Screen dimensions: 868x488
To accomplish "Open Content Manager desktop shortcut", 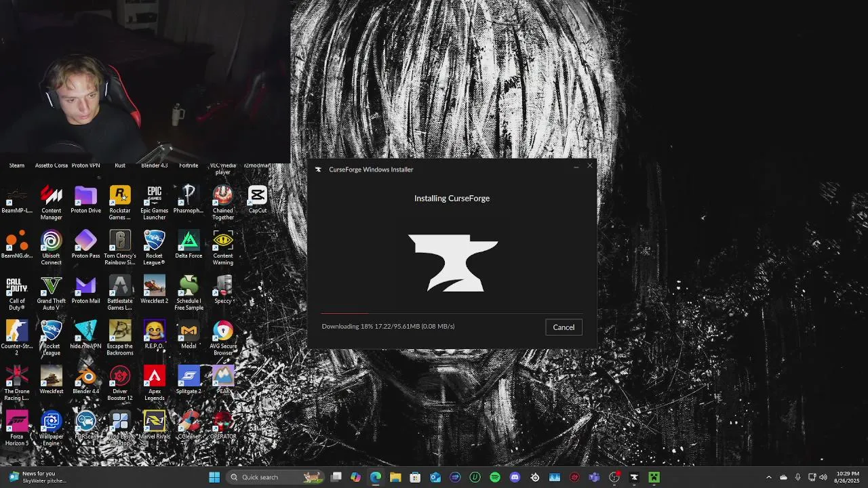I will (51, 203).
